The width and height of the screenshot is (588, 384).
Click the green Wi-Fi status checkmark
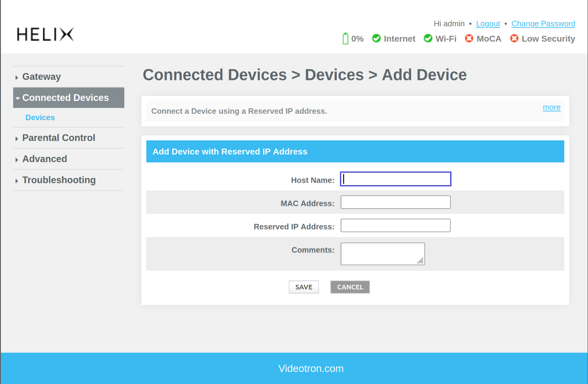pos(428,39)
